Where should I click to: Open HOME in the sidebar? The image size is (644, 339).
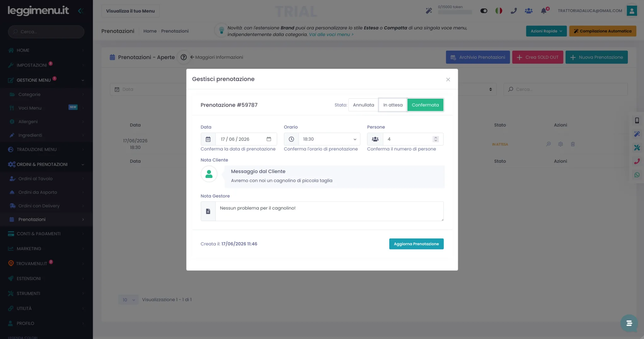46,50
